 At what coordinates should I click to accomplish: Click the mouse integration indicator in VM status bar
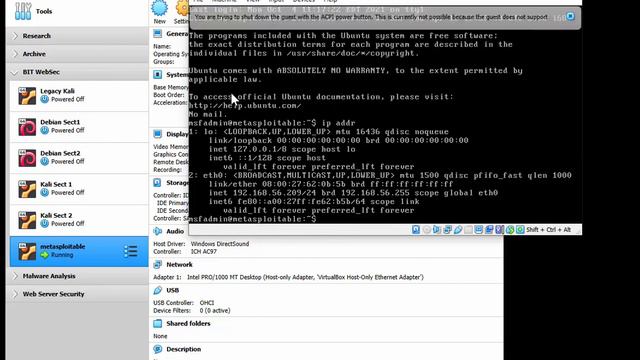510,230
